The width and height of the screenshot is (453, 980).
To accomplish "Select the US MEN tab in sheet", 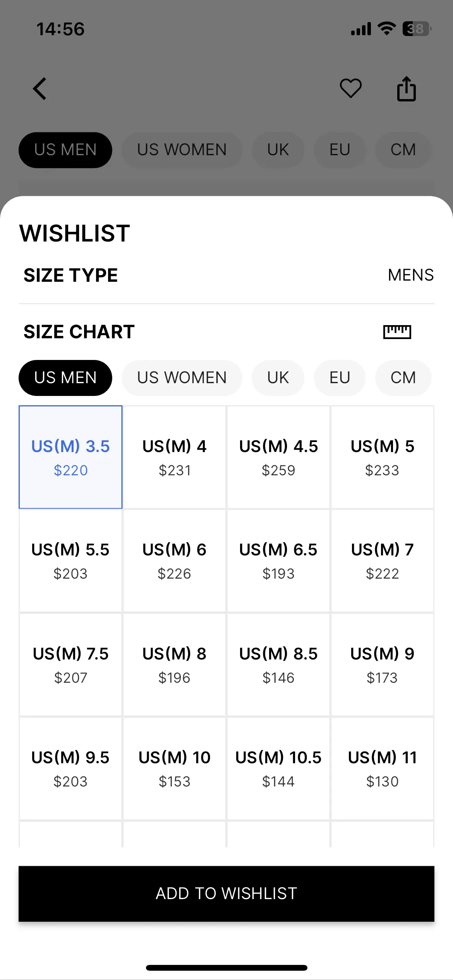I will pos(65,378).
